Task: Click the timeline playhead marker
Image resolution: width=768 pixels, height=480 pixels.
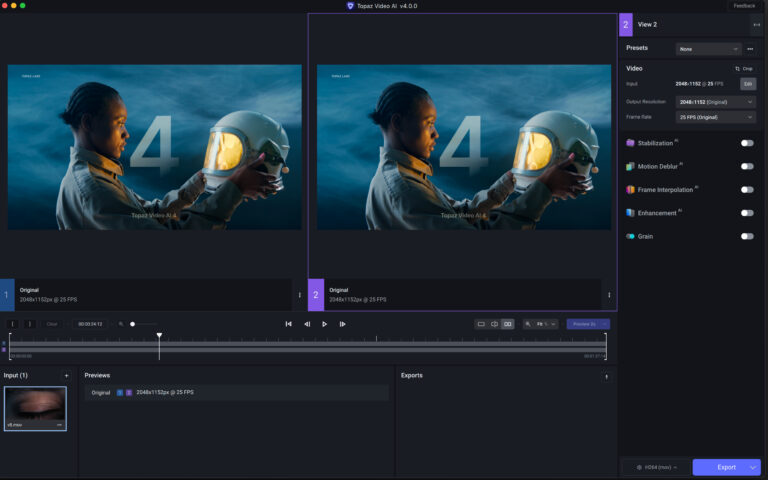Action: coord(159,336)
